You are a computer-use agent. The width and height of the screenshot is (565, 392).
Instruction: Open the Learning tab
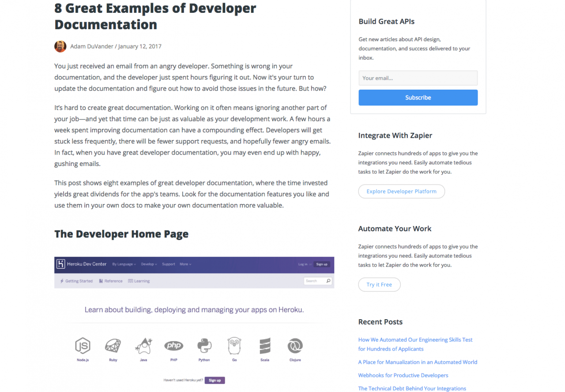point(139,281)
